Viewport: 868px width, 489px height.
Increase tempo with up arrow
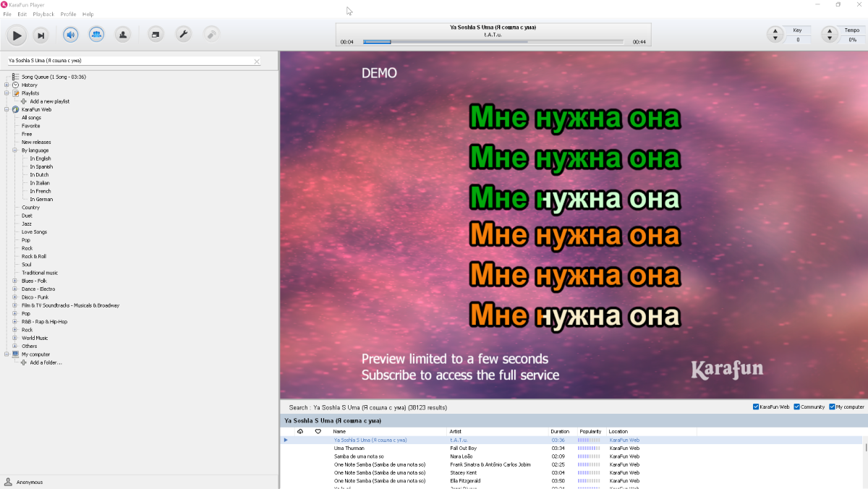(x=830, y=31)
